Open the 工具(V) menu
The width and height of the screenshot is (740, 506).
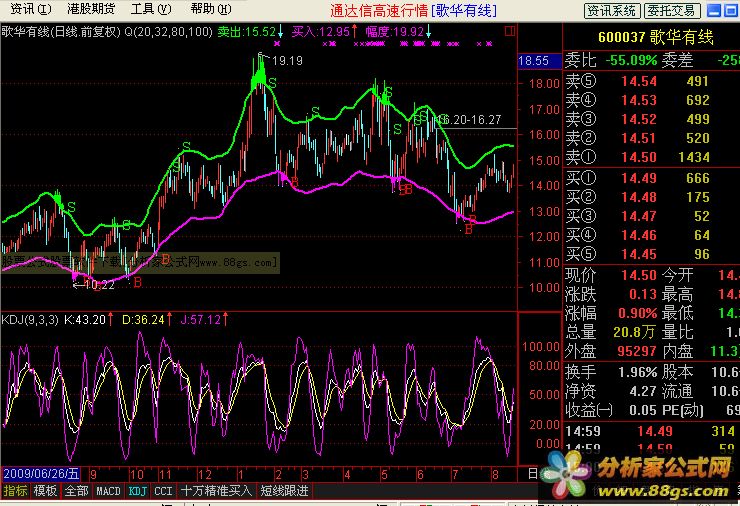pyautogui.click(x=151, y=8)
